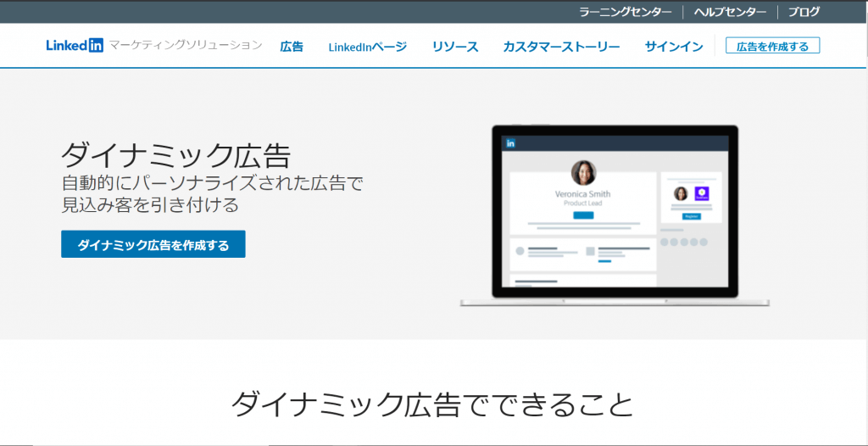This screenshot has height=446, width=868.
Task: Click the LinkedIn 'in' icon inside laptop screen
Action: (x=510, y=143)
